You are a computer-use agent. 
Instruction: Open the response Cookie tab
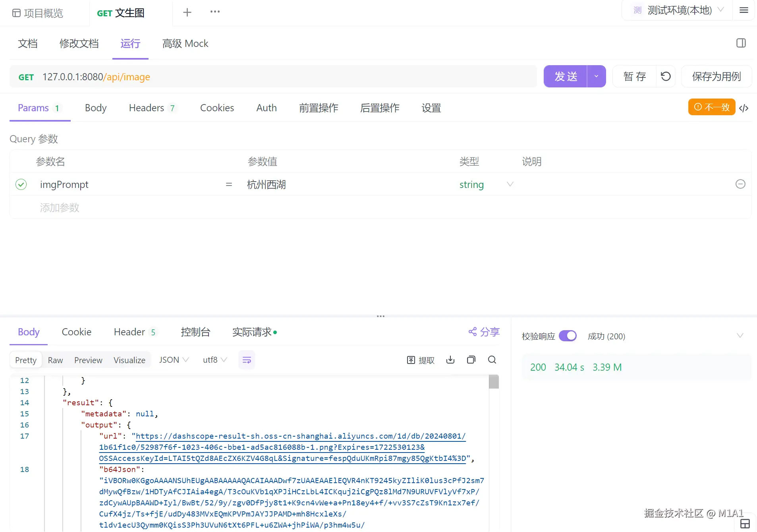coord(77,332)
